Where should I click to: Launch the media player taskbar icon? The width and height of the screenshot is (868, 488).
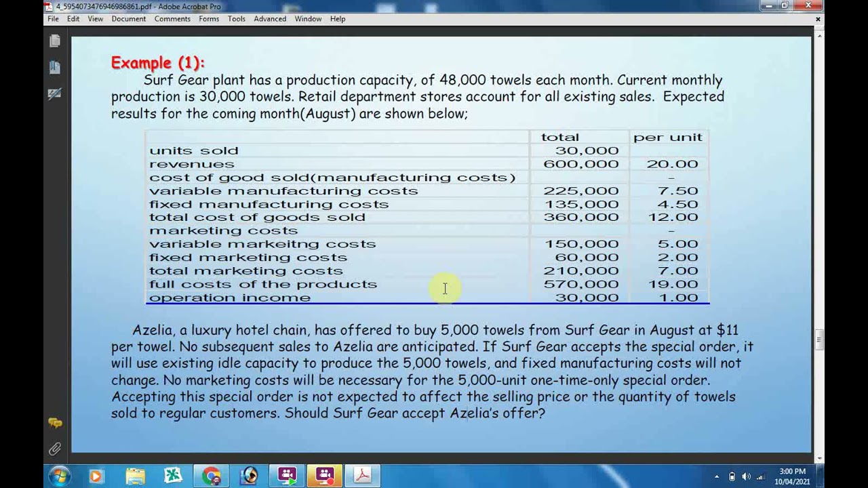(x=96, y=476)
